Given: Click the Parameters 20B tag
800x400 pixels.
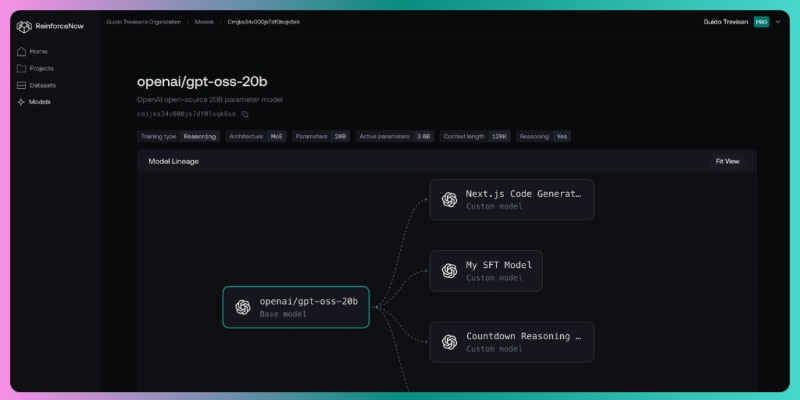Looking at the screenshot, I should pyautogui.click(x=321, y=137).
